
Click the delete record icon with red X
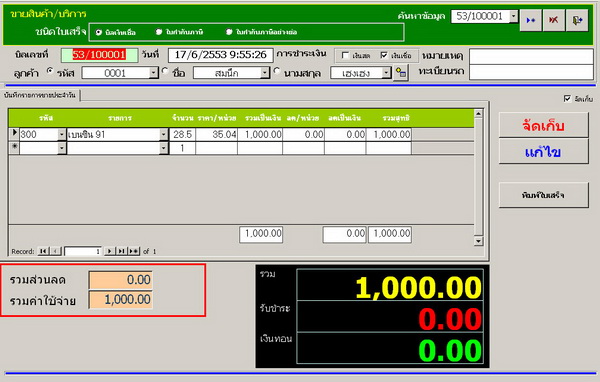pyautogui.click(x=554, y=20)
